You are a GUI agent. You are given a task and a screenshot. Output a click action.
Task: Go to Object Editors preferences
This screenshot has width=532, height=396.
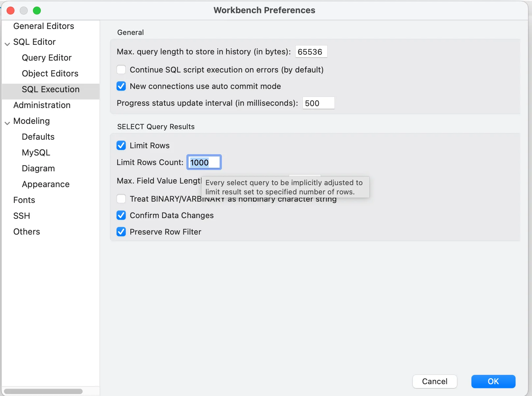(x=50, y=73)
